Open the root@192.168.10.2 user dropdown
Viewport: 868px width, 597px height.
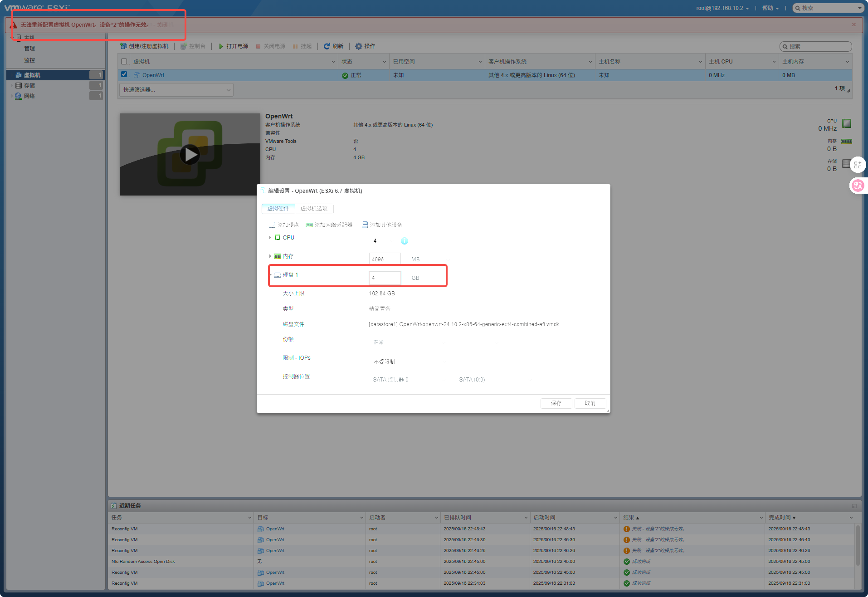click(x=723, y=8)
